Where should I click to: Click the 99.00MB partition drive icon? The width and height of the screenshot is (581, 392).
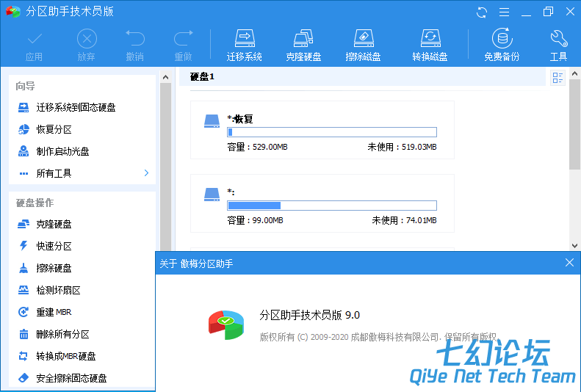coord(212,195)
